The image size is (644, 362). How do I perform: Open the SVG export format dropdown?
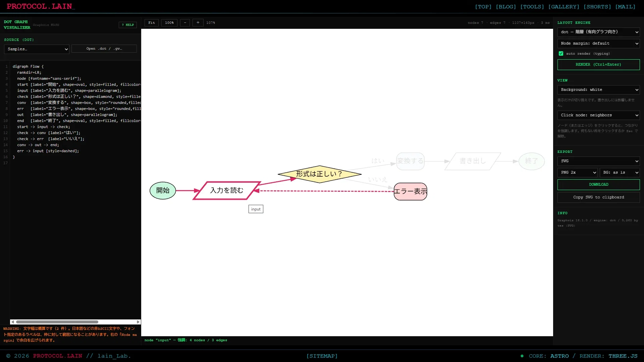click(x=598, y=161)
